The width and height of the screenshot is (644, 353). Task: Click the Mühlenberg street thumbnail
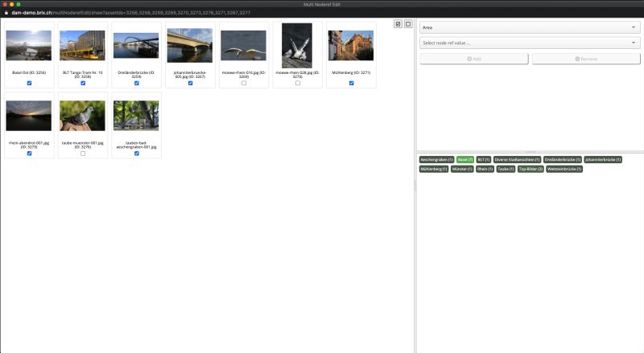pyautogui.click(x=351, y=45)
